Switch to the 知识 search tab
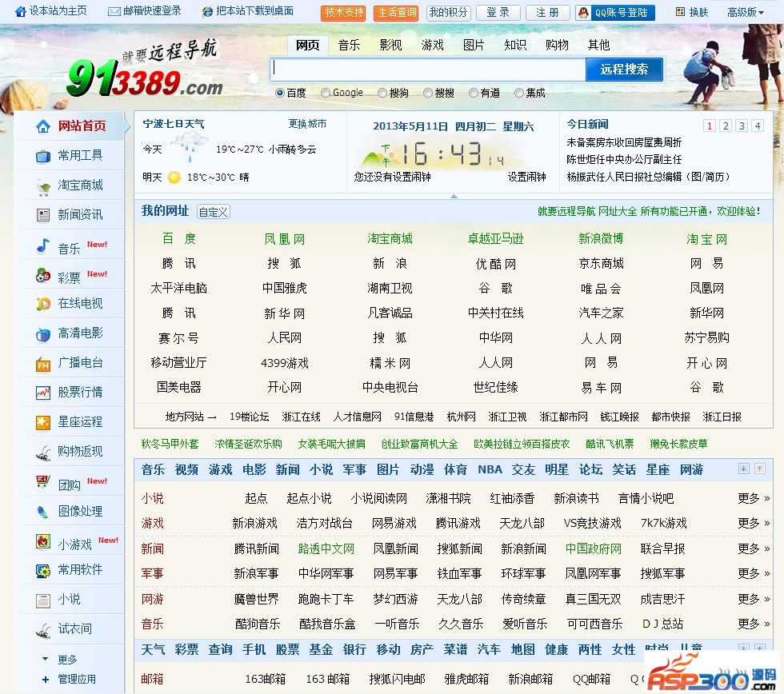 tap(515, 46)
